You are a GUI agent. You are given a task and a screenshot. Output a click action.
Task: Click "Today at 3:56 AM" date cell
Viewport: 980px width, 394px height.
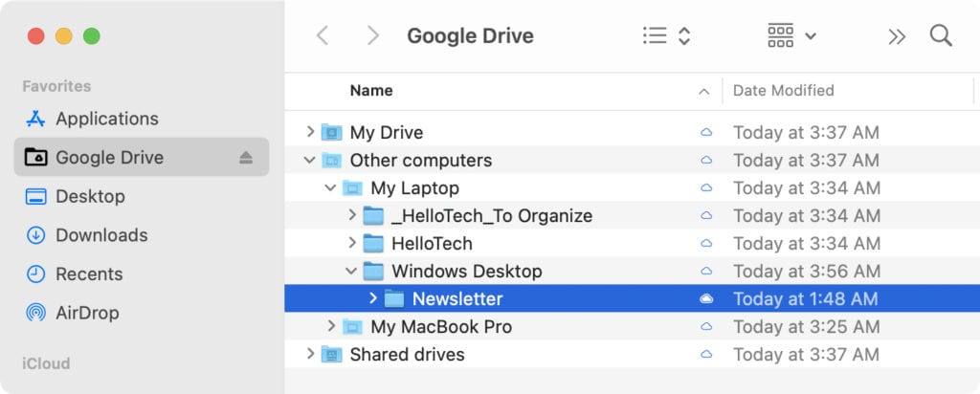pos(806,271)
